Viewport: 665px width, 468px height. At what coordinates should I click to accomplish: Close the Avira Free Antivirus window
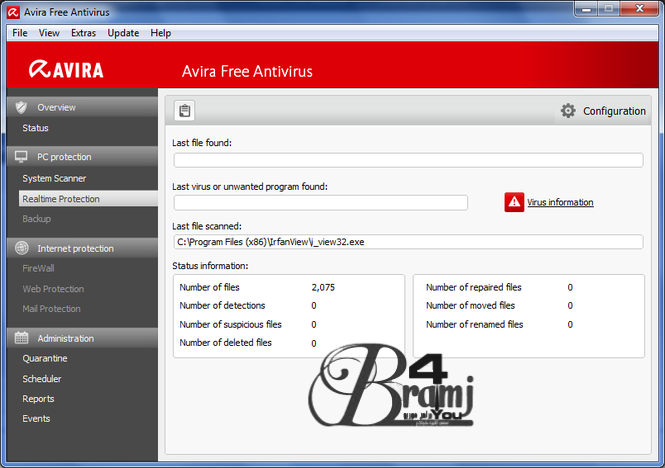(x=640, y=9)
